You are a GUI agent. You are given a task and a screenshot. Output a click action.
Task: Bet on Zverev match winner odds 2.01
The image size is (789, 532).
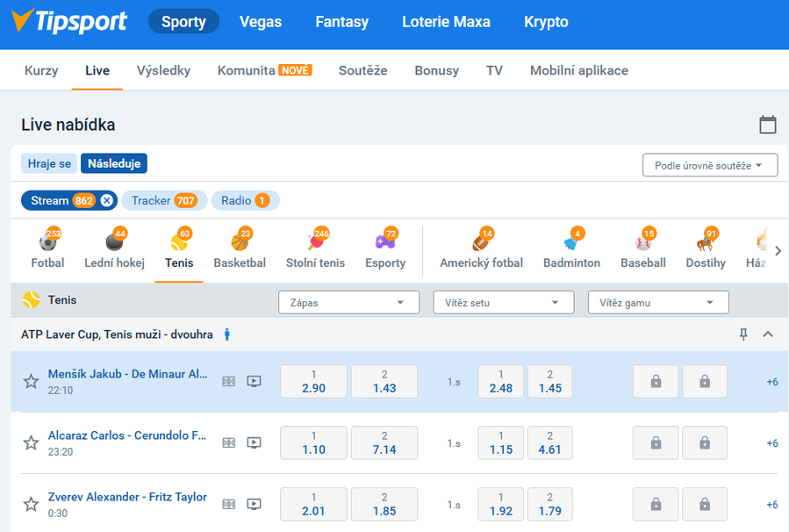click(x=313, y=504)
